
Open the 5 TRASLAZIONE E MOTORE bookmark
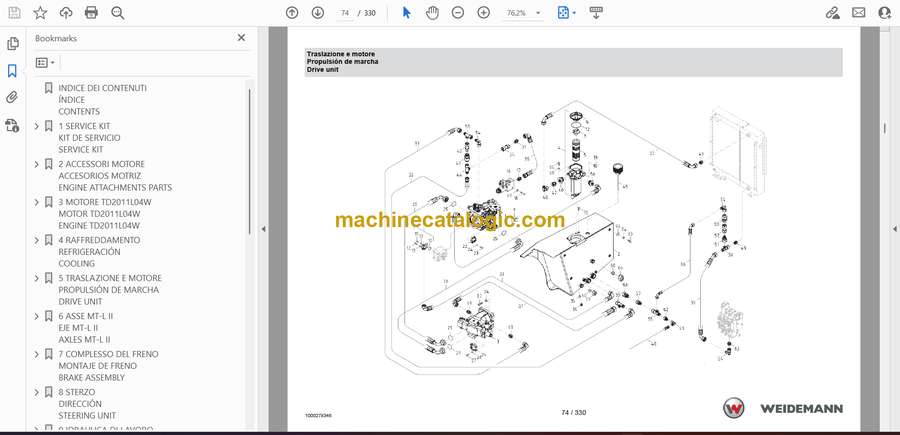tap(110, 289)
